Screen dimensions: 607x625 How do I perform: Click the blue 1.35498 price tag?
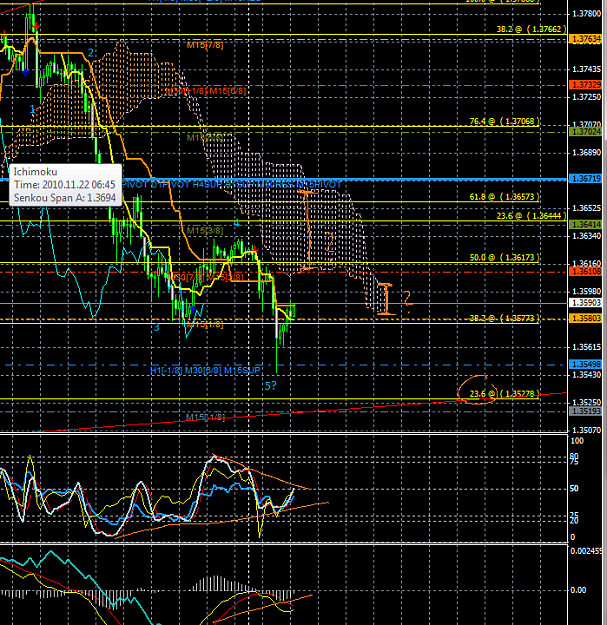[585, 364]
